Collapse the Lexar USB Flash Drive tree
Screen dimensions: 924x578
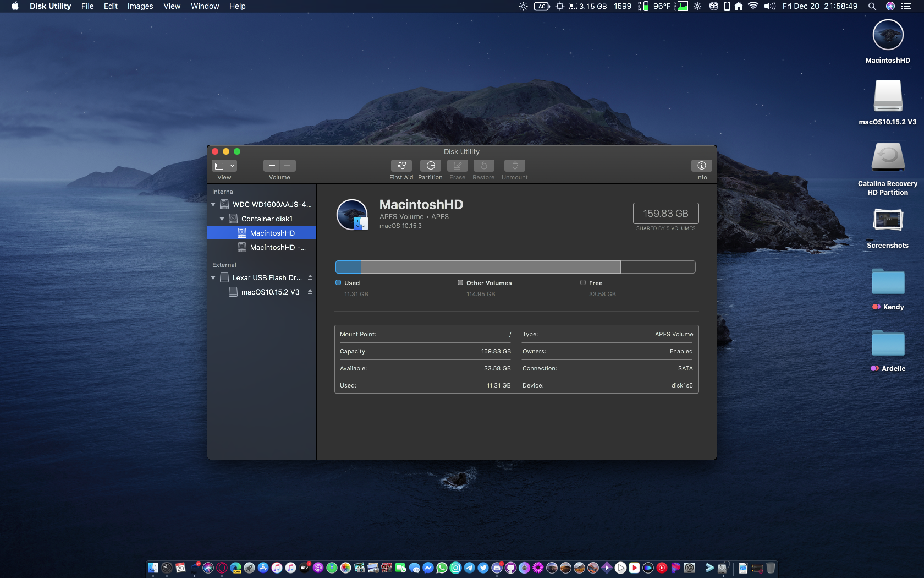pyautogui.click(x=213, y=278)
